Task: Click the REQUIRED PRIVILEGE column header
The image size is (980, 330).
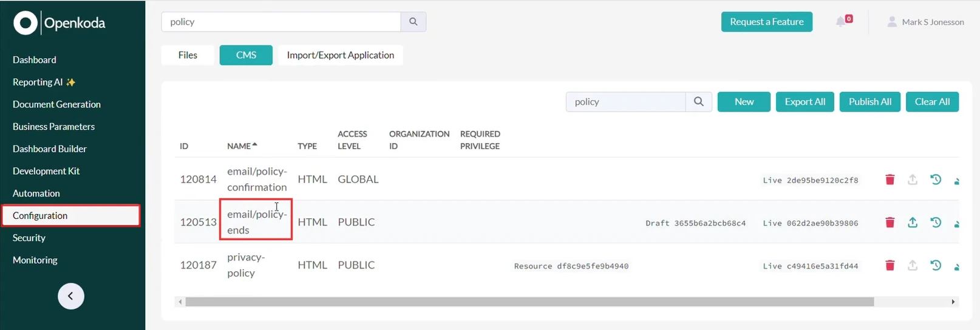Action: [480, 140]
